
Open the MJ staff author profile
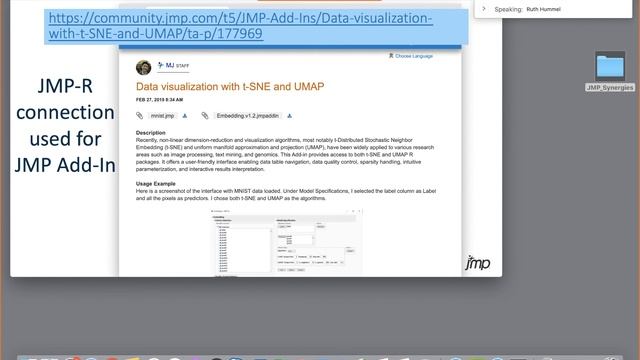click(173, 65)
